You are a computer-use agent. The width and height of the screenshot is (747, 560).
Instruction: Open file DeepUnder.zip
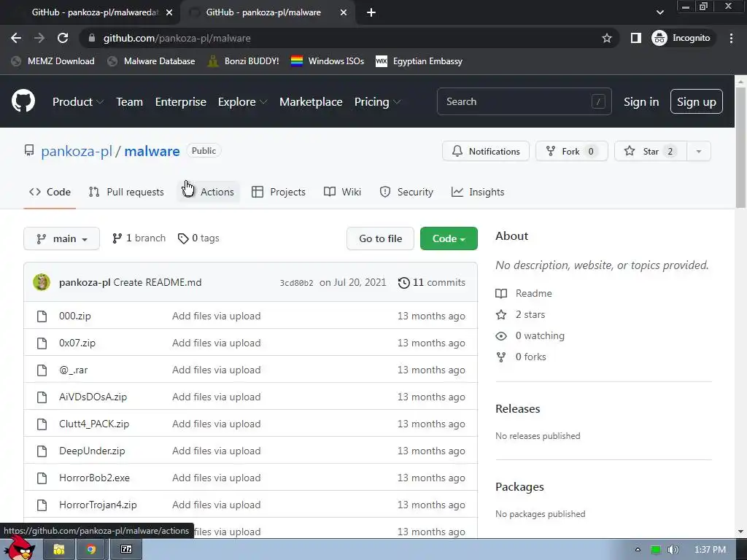[92, 451]
